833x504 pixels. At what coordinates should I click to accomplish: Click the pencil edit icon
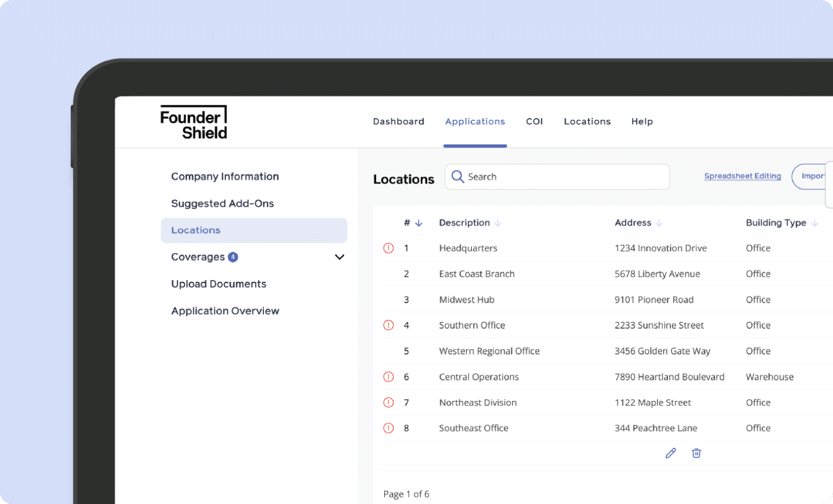click(670, 453)
